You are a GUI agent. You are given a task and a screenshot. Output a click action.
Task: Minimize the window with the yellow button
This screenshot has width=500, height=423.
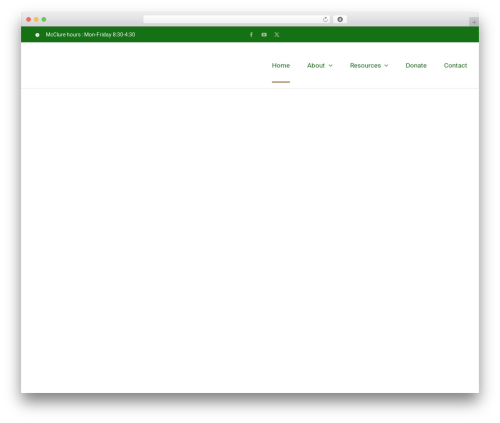click(36, 20)
